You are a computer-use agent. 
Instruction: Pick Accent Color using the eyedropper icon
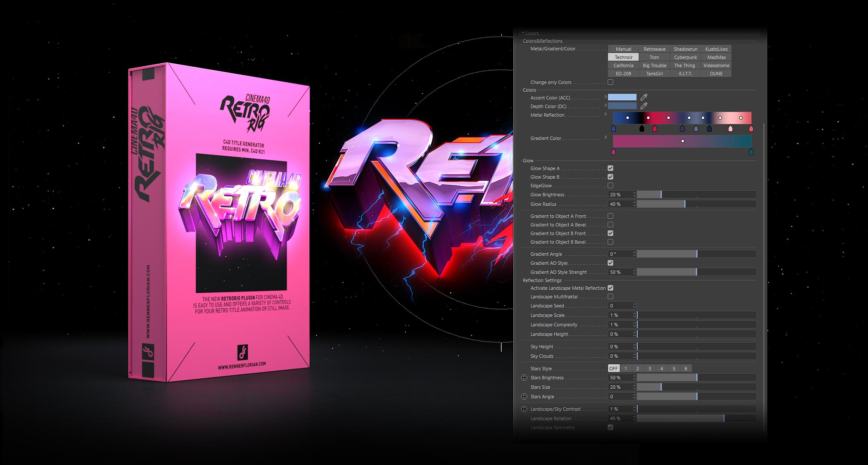(x=644, y=97)
